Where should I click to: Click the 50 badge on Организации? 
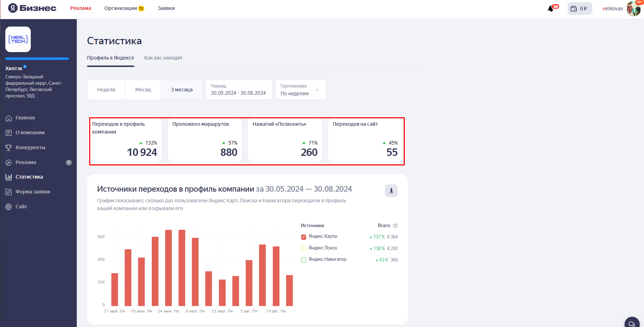141,9
